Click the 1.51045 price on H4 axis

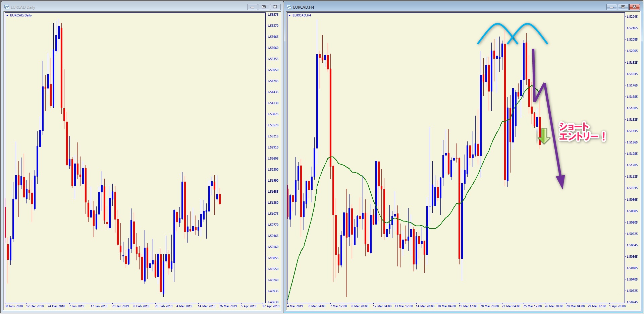pyautogui.click(x=632, y=188)
